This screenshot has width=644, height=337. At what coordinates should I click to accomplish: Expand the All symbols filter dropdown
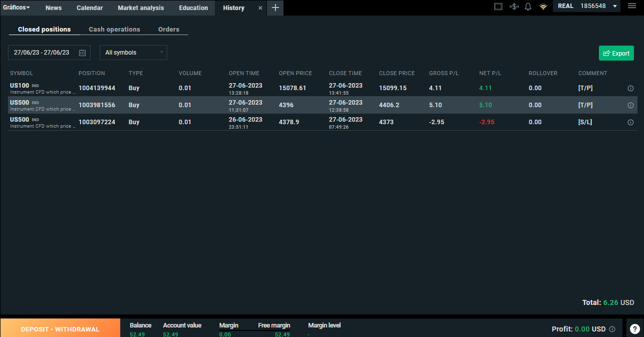click(133, 53)
